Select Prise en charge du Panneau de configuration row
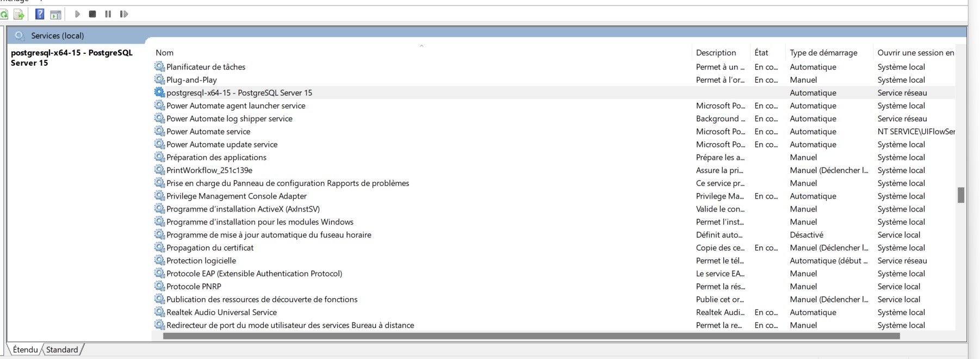980x359 pixels. tap(554, 183)
